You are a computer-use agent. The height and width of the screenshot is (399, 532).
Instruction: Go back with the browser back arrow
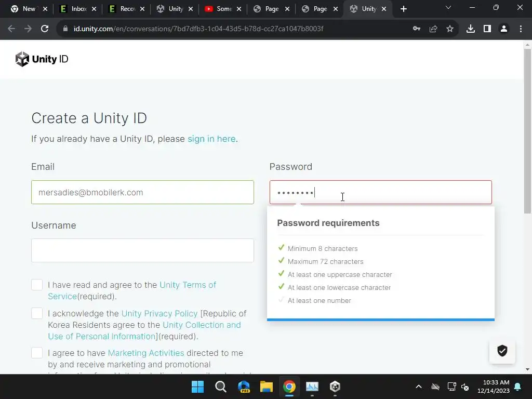point(11,29)
